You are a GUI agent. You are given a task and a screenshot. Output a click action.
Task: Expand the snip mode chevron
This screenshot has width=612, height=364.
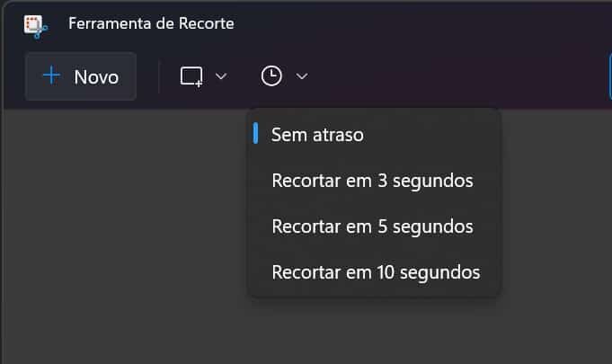(221, 76)
